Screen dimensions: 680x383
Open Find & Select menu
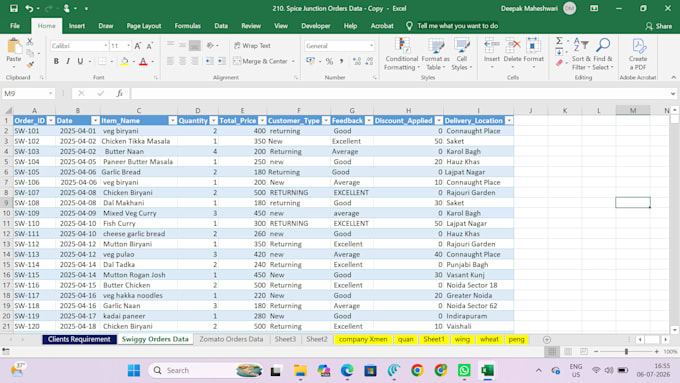[x=603, y=54]
